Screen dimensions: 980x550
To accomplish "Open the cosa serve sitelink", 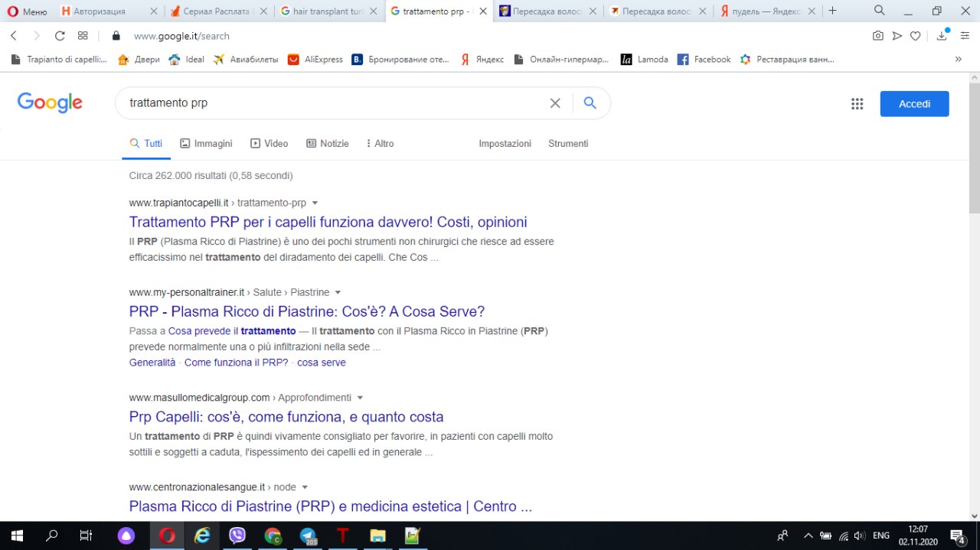I will pyautogui.click(x=322, y=363).
